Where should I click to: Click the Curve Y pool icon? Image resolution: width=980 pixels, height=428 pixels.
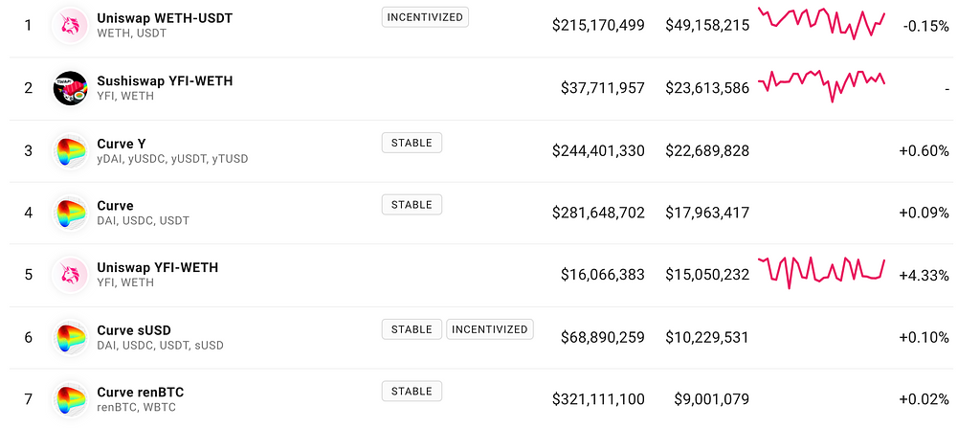point(71,150)
